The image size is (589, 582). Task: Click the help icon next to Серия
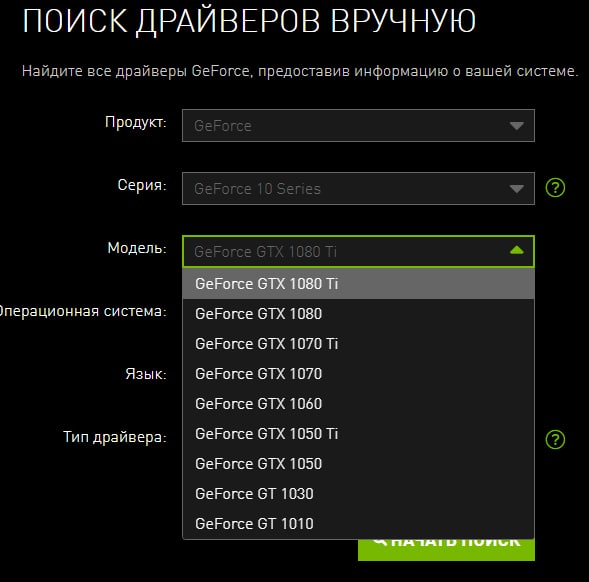(x=555, y=187)
